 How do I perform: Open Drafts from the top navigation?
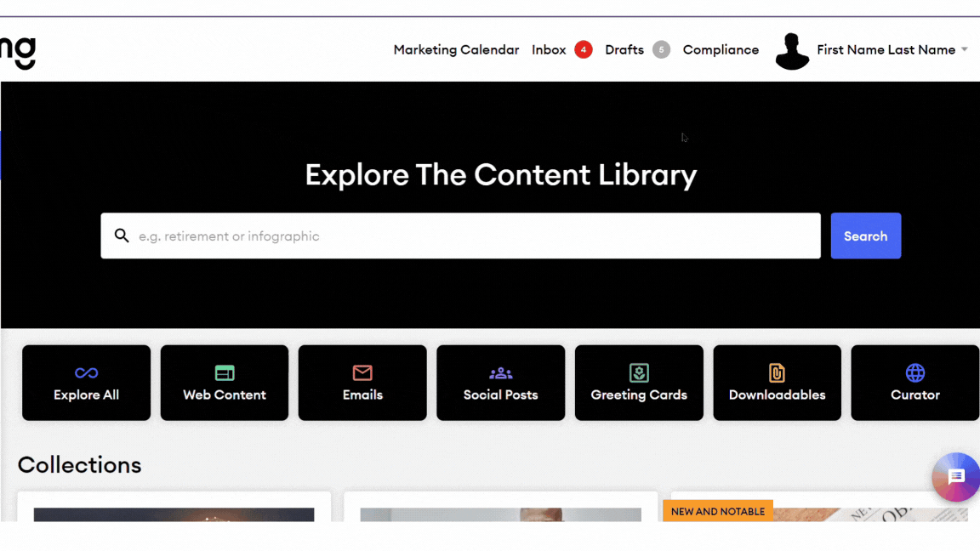(624, 50)
